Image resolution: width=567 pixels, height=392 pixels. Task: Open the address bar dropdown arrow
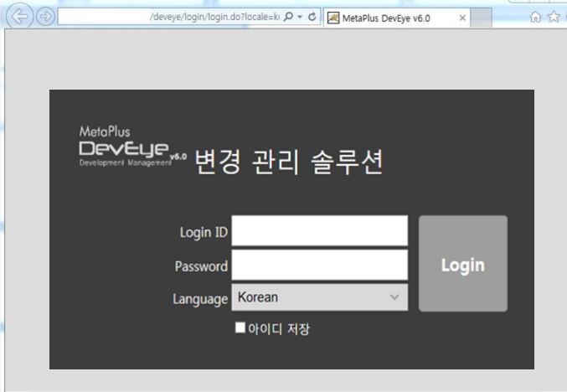[300, 17]
